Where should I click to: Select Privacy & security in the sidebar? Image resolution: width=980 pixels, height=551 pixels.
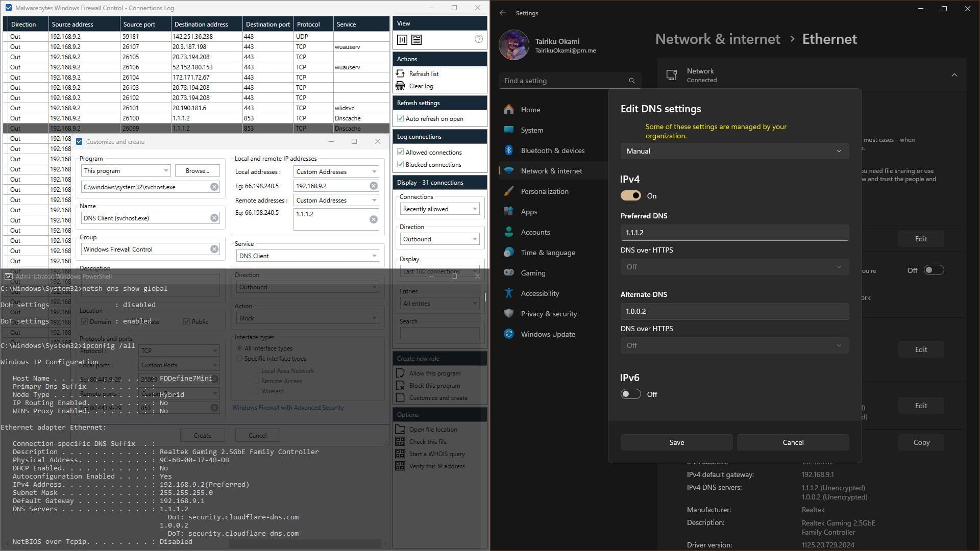549,314
